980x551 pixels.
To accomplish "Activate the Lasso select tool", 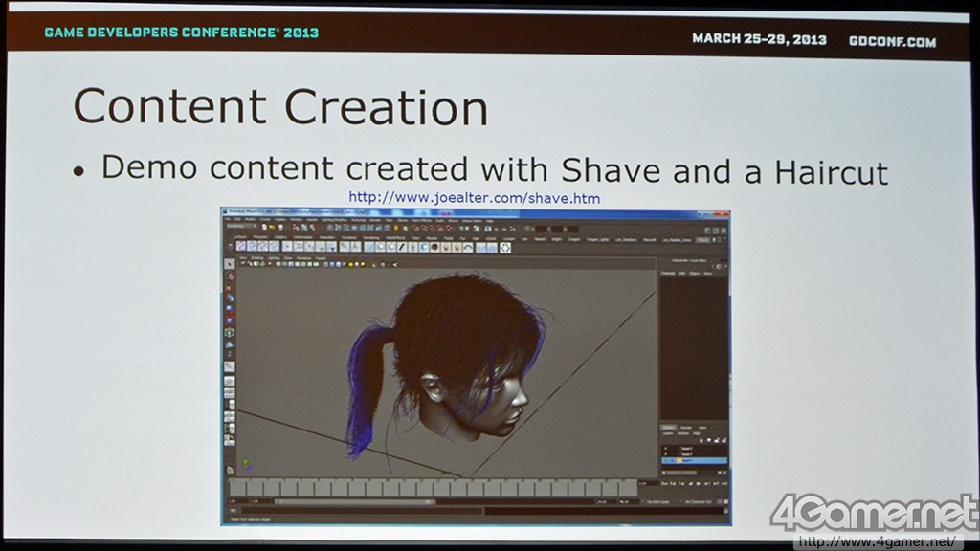I will tap(230, 276).
